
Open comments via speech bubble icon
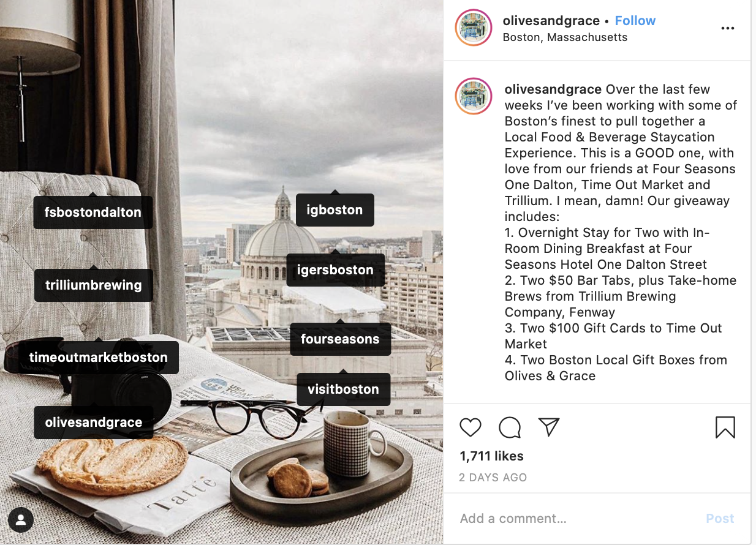[x=510, y=427]
